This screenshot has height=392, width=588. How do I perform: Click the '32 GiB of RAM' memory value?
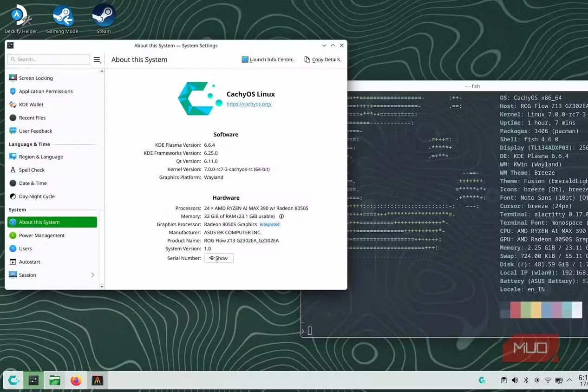point(240,216)
